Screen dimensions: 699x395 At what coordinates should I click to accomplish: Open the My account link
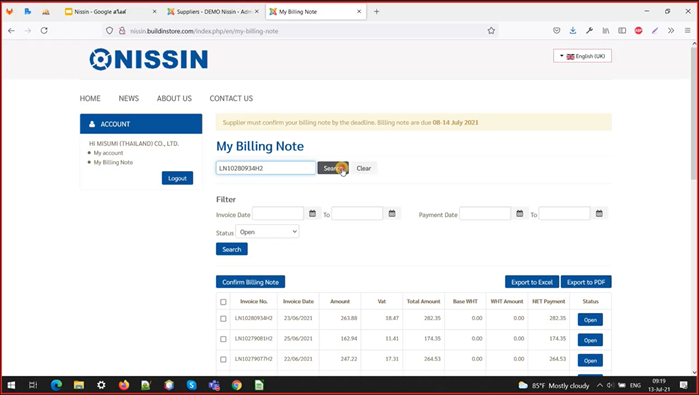click(x=108, y=153)
